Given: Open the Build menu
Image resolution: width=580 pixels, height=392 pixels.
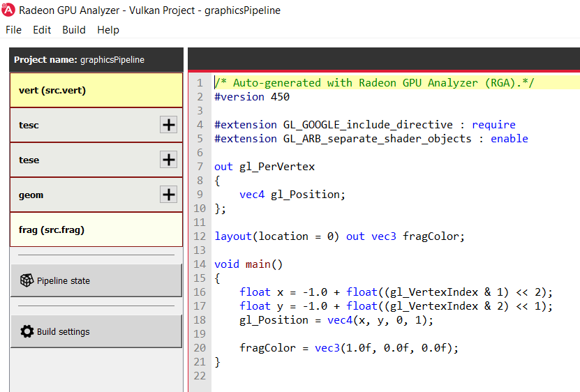Looking at the screenshot, I should point(74,30).
